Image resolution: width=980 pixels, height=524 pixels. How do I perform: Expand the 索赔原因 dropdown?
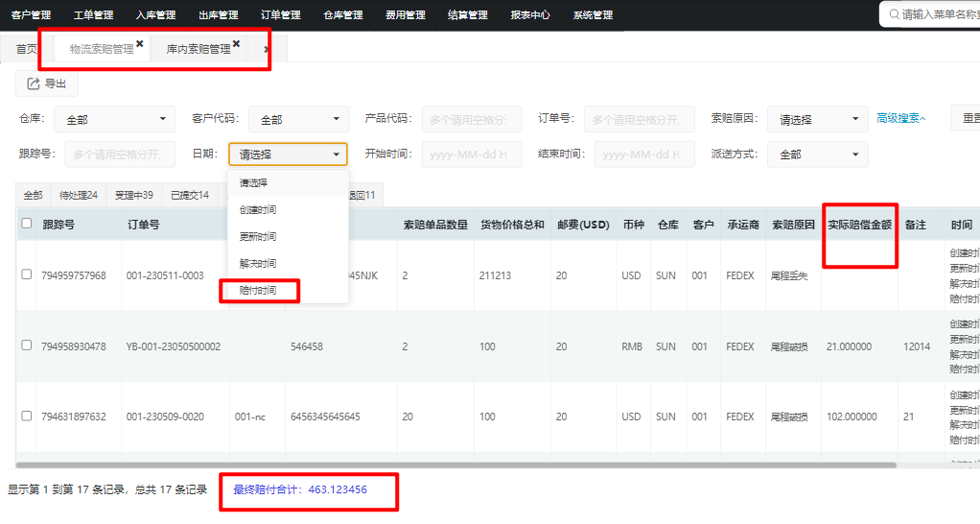pyautogui.click(x=818, y=119)
